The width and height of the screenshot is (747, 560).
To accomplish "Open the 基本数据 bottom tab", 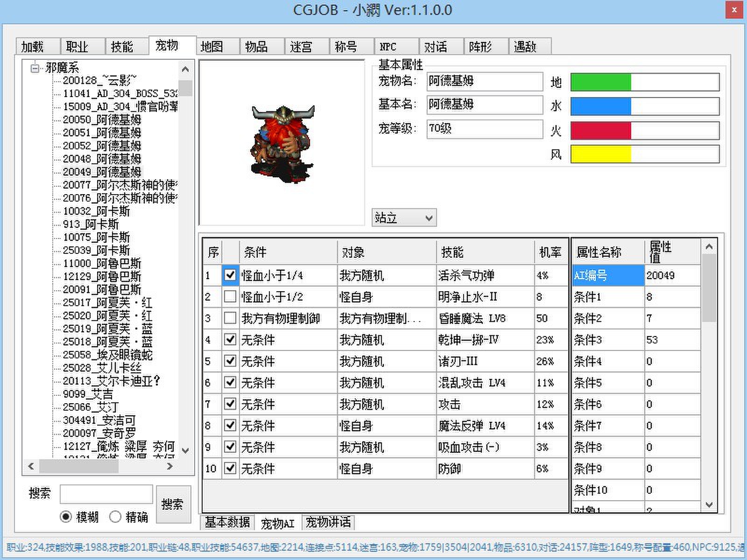I will click(227, 522).
